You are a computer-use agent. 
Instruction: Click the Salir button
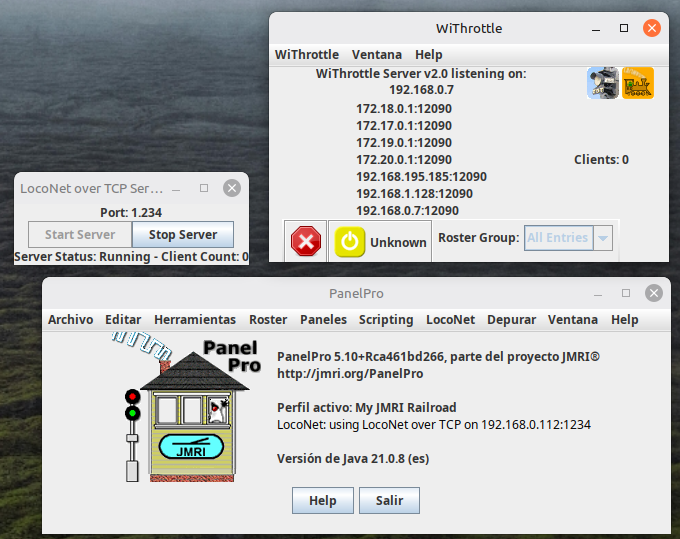click(389, 500)
